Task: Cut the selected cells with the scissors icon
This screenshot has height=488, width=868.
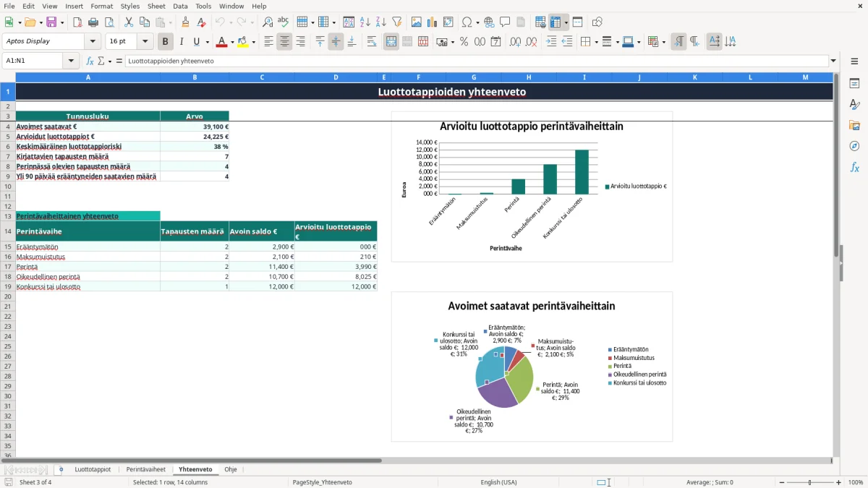Action: click(129, 22)
